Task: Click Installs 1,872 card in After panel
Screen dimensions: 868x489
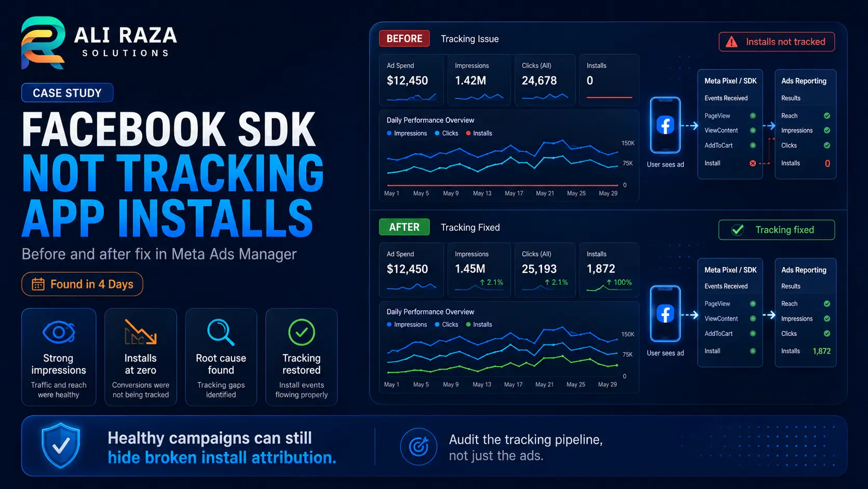Action: tap(609, 270)
